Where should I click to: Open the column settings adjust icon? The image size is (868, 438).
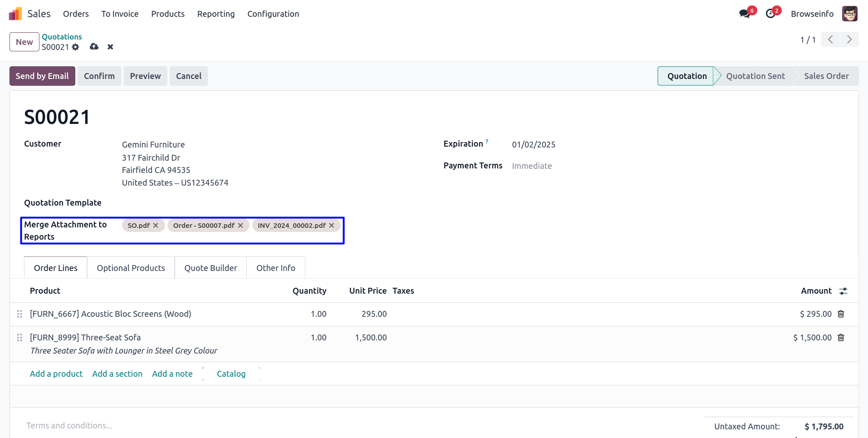[843, 291]
